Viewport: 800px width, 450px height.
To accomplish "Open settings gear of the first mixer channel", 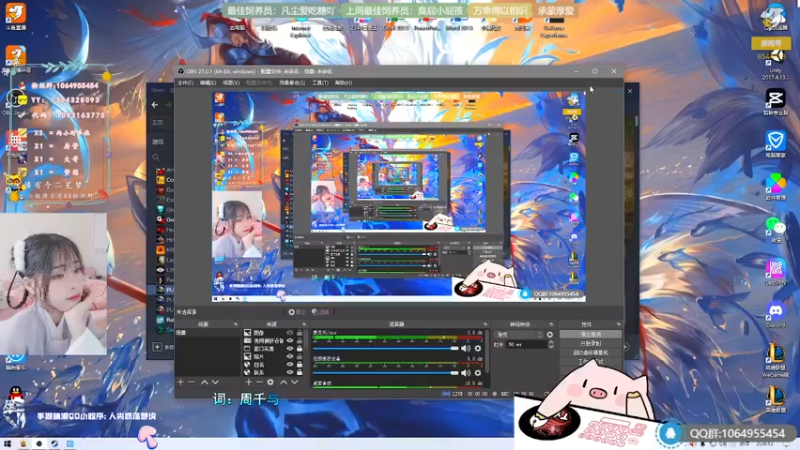I will (x=478, y=348).
